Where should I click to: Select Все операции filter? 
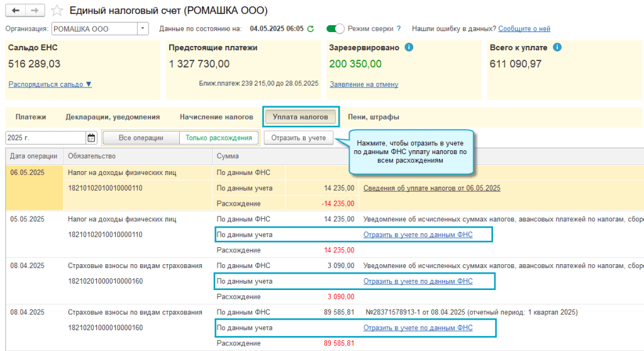tap(141, 138)
